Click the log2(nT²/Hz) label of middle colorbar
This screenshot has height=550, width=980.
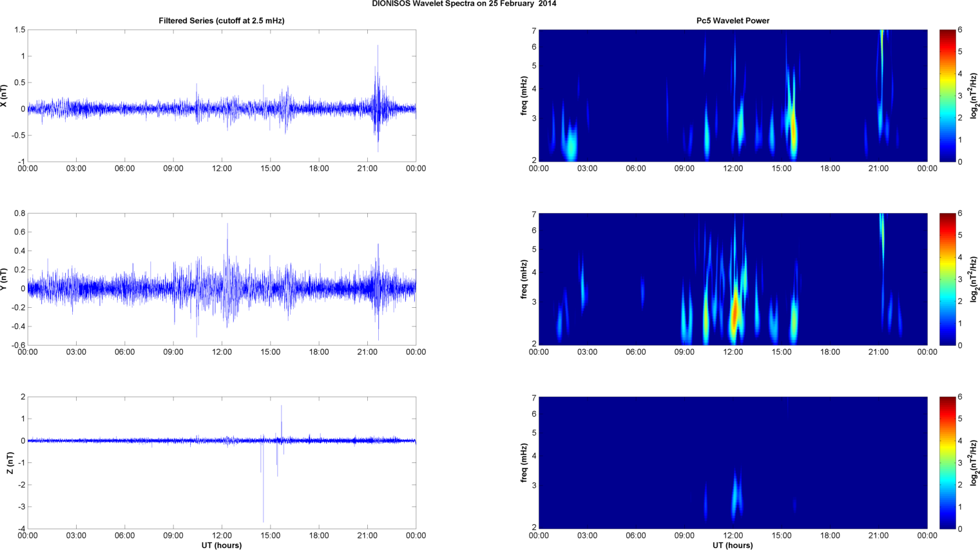(x=974, y=280)
